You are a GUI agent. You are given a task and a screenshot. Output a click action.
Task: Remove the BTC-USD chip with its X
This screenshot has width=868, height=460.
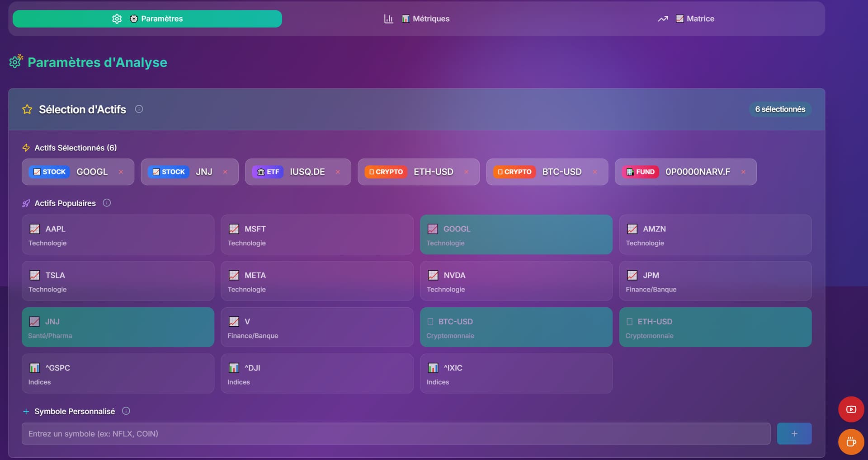pyautogui.click(x=595, y=172)
